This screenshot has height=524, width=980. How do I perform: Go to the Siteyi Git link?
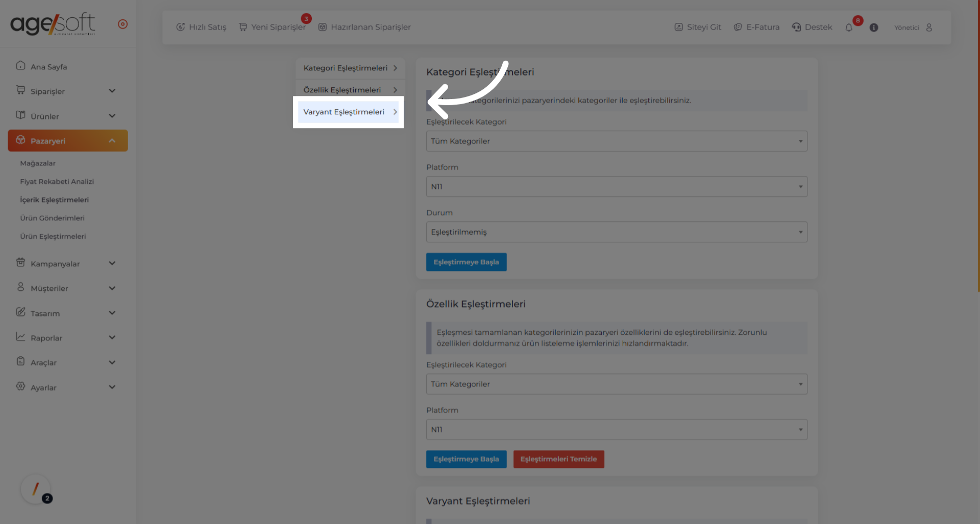click(698, 27)
